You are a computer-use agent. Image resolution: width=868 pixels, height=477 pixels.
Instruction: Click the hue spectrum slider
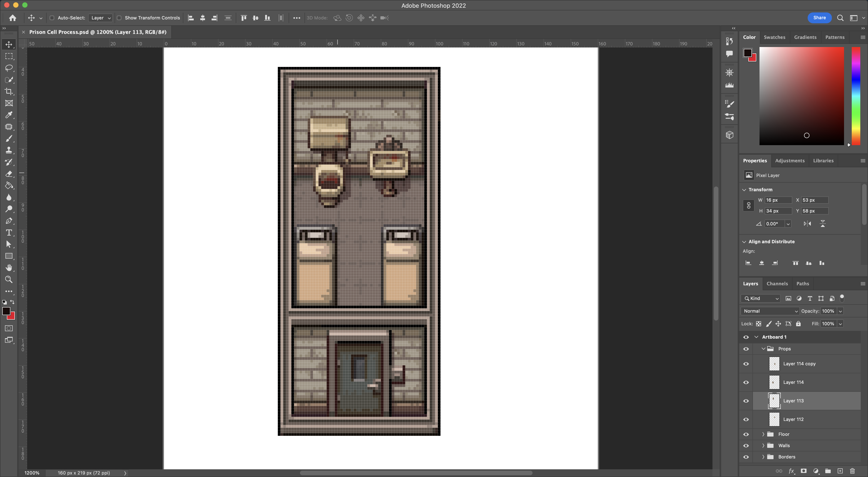pyautogui.click(x=856, y=96)
